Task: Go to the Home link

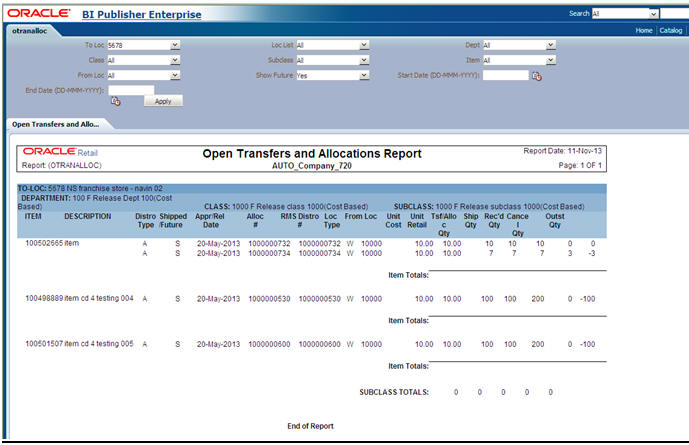Action: 644,30
